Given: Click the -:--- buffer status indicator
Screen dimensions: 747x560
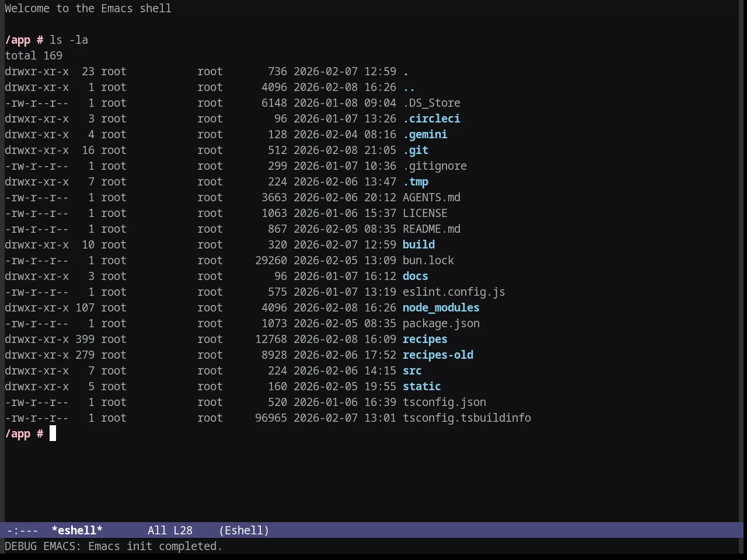Looking at the screenshot, I should point(22,530).
